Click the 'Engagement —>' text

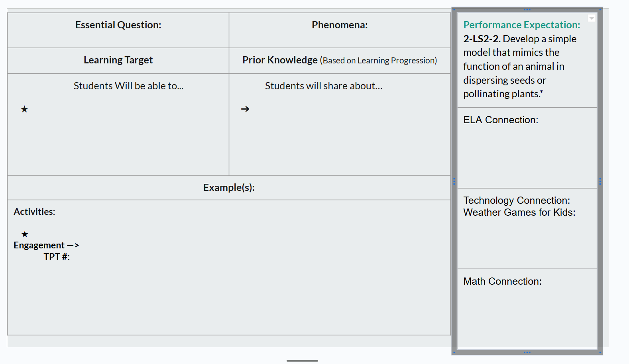click(46, 245)
